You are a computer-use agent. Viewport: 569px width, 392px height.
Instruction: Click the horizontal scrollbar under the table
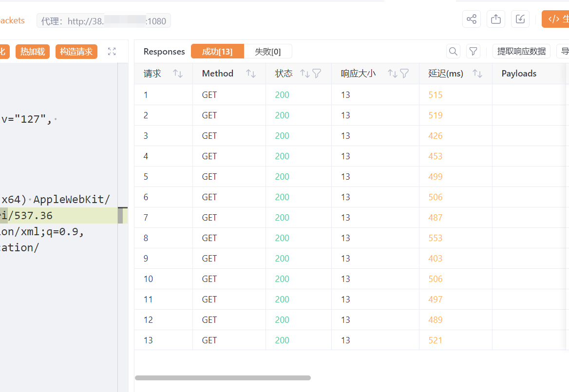[223, 378]
